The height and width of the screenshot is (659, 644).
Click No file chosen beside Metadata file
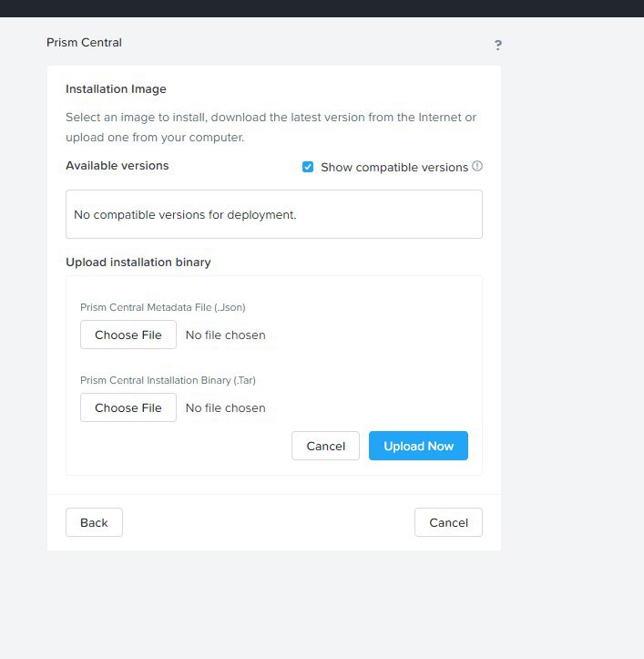(226, 335)
